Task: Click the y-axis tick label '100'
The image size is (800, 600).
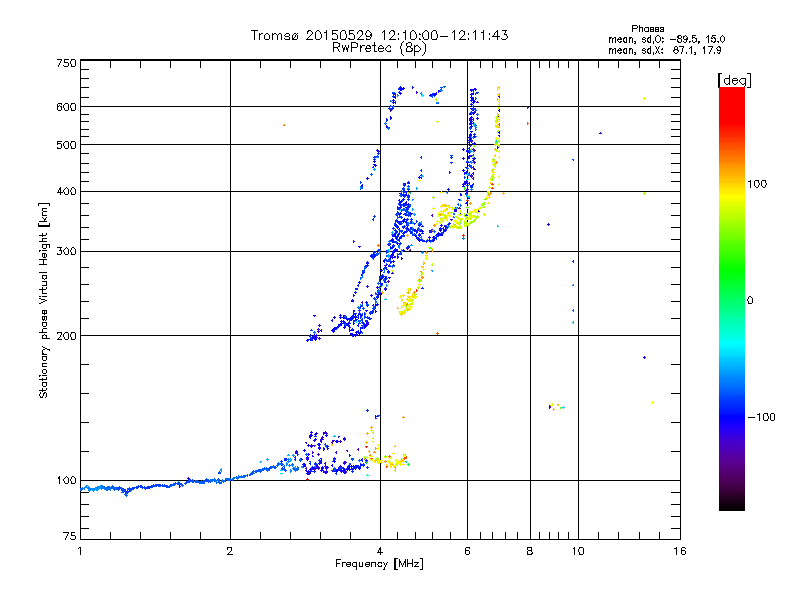Action: coord(66,481)
